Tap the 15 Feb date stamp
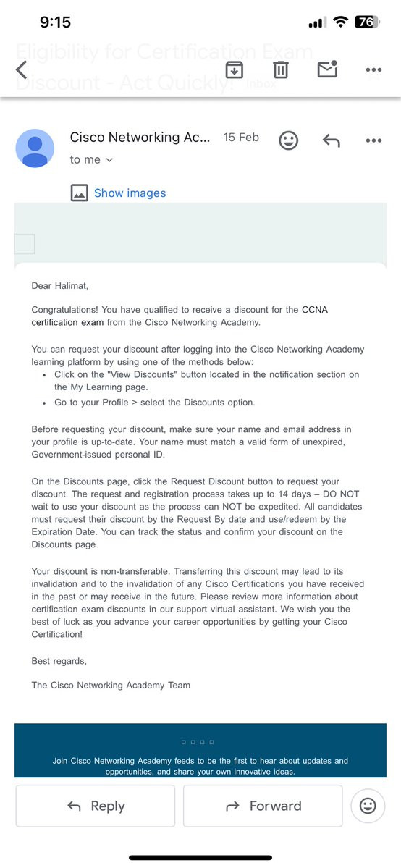The image size is (401, 868). (241, 138)
